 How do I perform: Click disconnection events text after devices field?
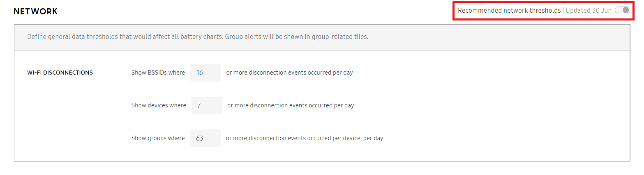(x=291, y=105)
